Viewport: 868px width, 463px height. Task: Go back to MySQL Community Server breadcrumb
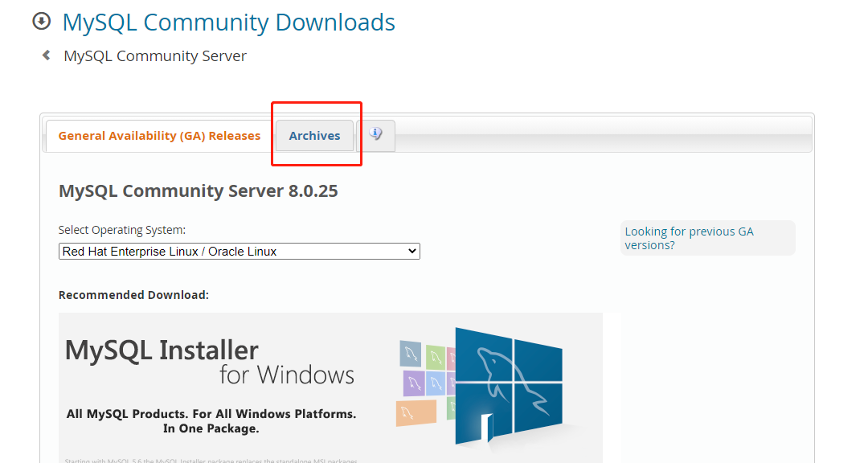pyautogui.click(x=155, y=56)
